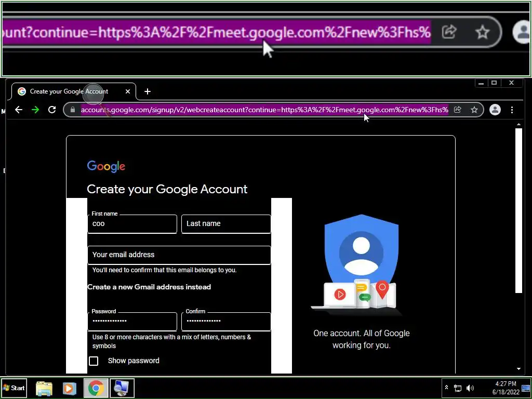The image size is (532, 399).
Task: Expand the hidden system tray icons arrow
Action: 446,388
